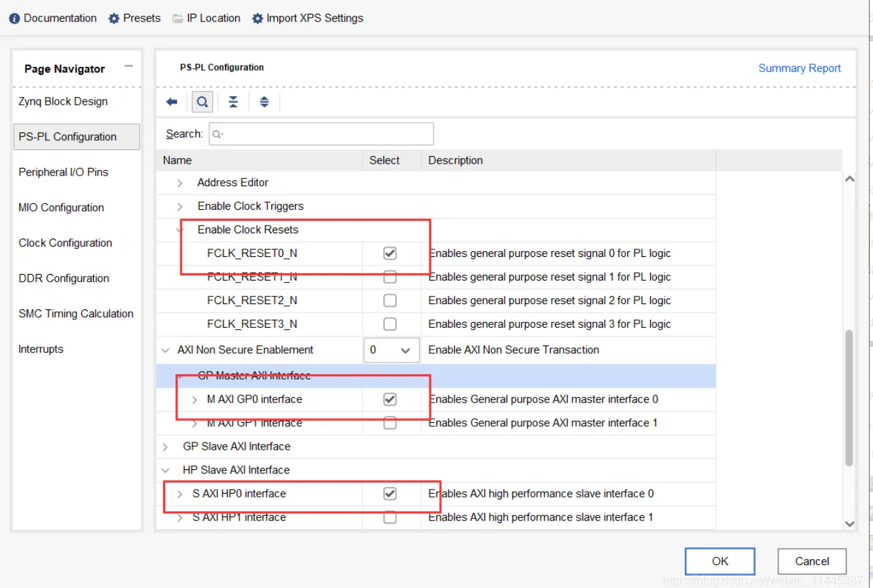The height and width of the screenshot is (588, 873).
Task: Open the DDR Configuration page
Action: pos(64,279)
